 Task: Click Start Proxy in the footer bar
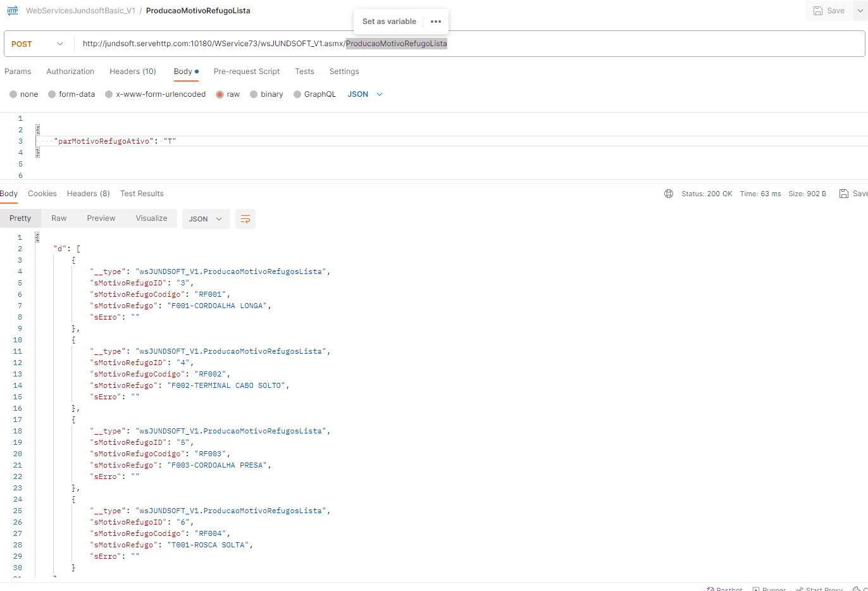coord(819,589)
